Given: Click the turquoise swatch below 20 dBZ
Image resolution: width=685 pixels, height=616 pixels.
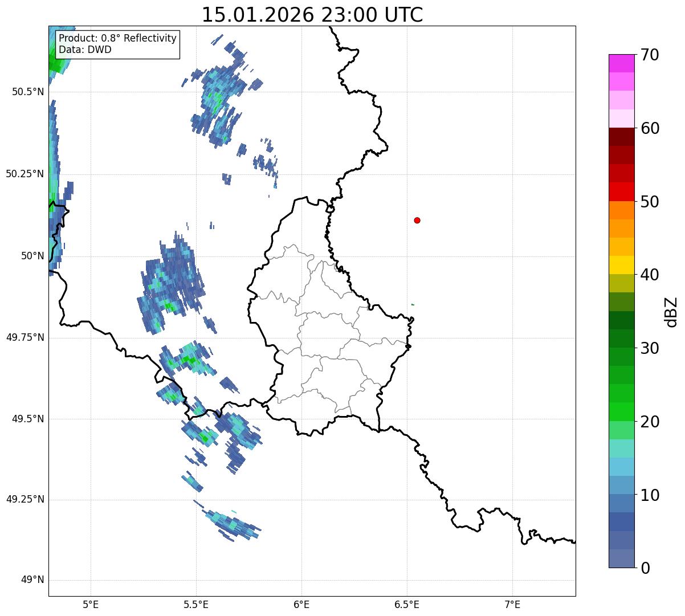Looking at the screenshot, I should (622, 448).
